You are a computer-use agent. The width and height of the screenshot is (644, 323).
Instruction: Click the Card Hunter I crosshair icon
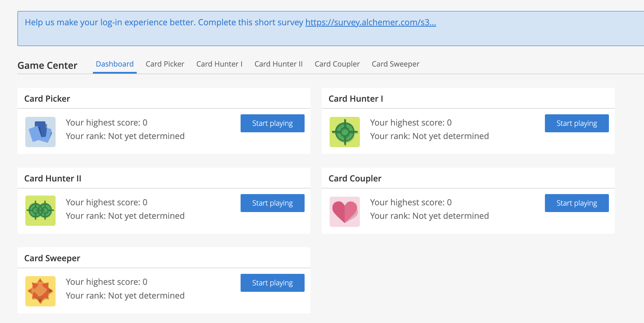coord(344,132)
